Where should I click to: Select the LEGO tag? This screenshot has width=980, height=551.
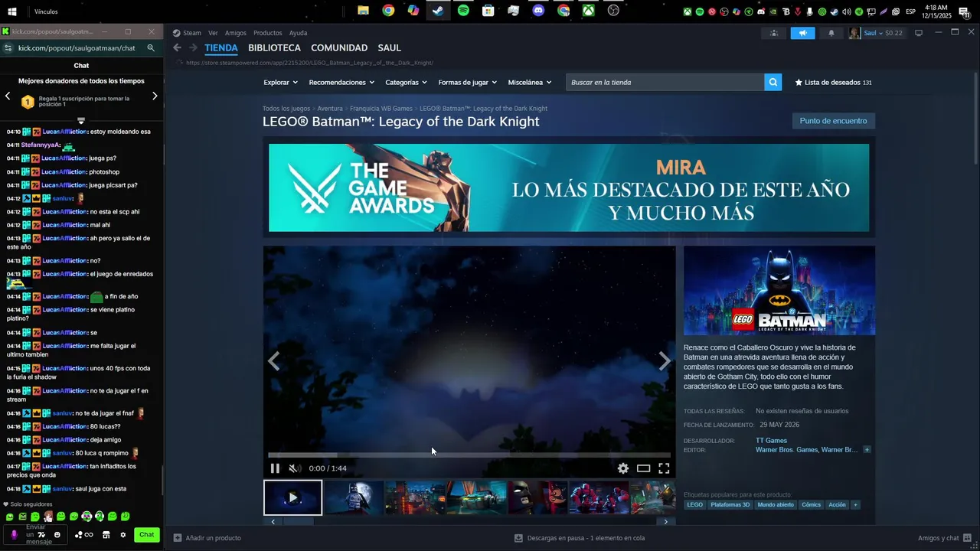point(694,505)
